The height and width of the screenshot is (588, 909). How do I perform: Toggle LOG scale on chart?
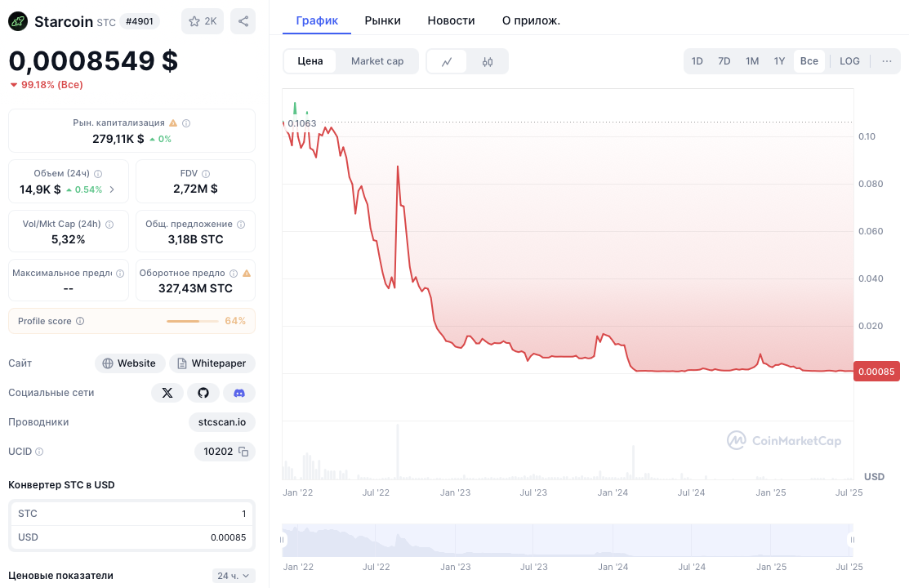pos(849,61)
